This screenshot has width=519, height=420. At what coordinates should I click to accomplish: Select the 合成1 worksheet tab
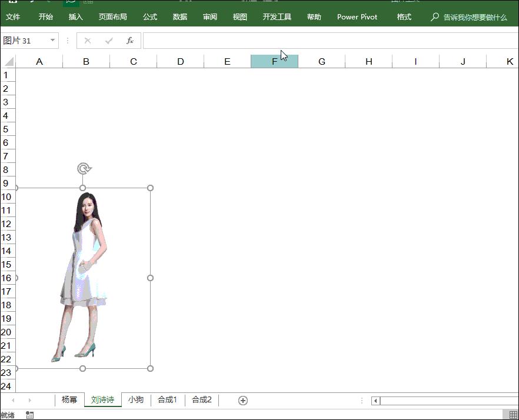(167, 400)
